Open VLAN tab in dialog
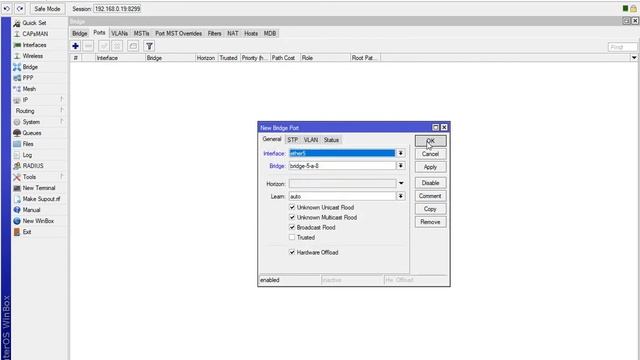Screen dimensions: 640x360 pyautogui.click(x=311, y=140)
